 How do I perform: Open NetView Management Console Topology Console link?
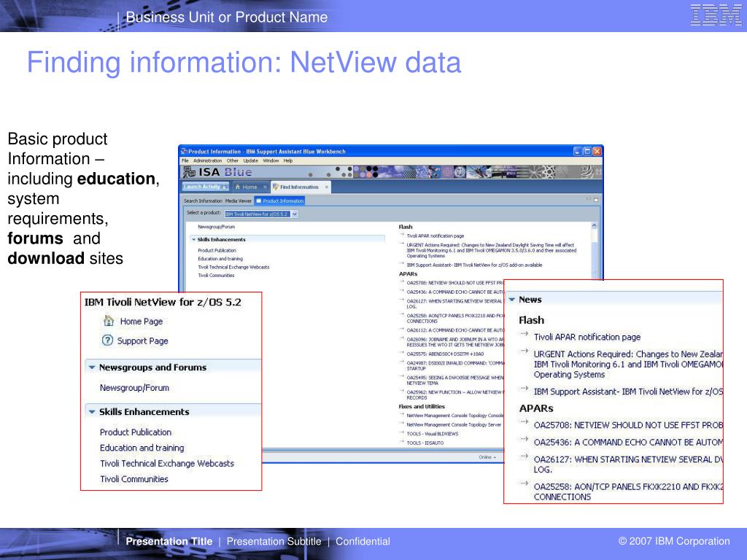coord(455,416)
